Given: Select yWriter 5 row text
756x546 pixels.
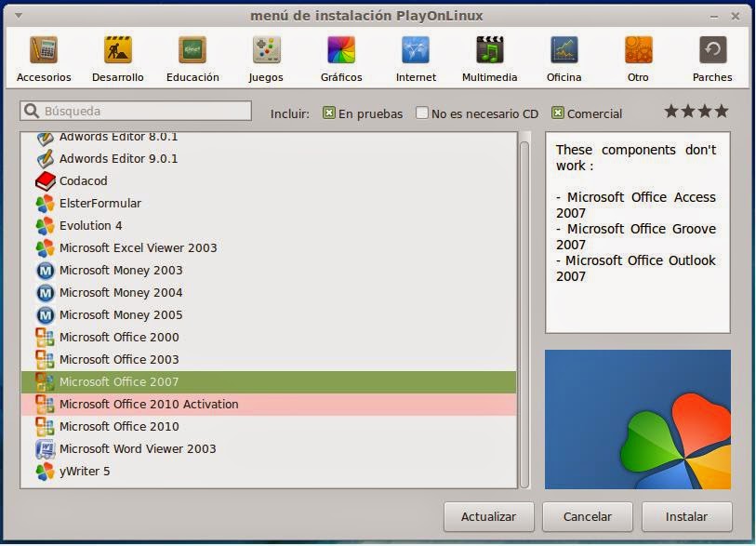Looking at the screenshot, I should coord(85,472).
